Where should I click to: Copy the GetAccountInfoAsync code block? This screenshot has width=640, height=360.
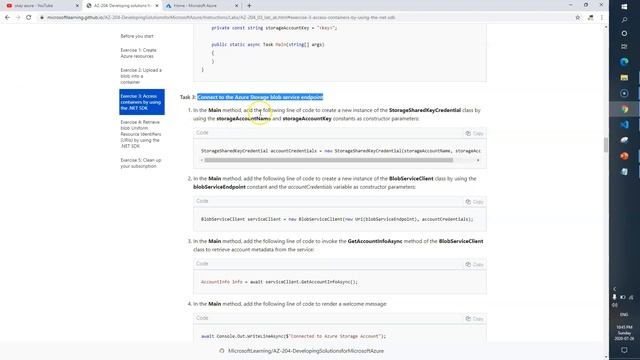pyautogui.click(x=474, y=264)
